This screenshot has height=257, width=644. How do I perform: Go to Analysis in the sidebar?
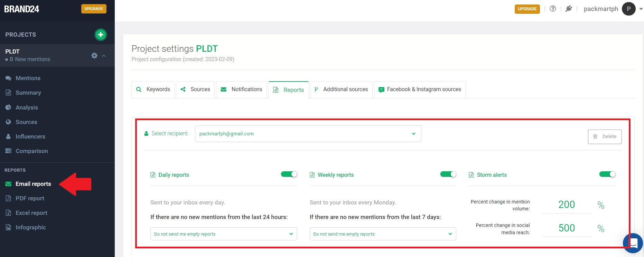pos(27,107)
